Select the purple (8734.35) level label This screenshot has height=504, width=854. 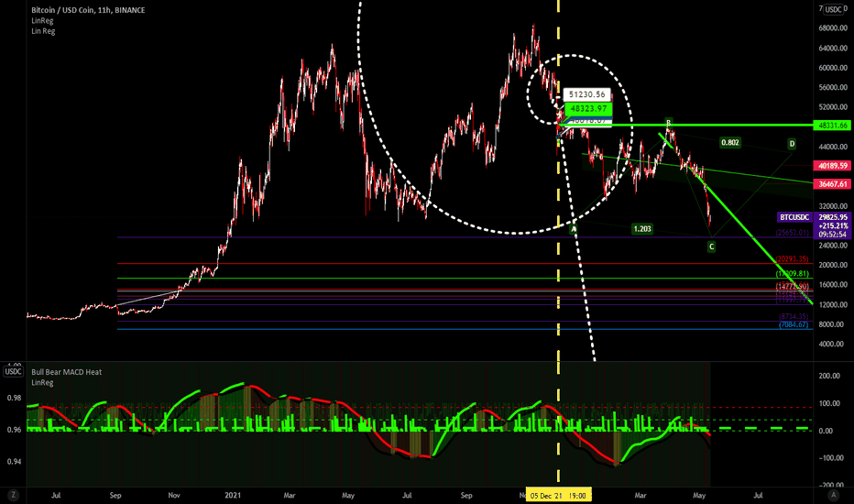point(794,316)
